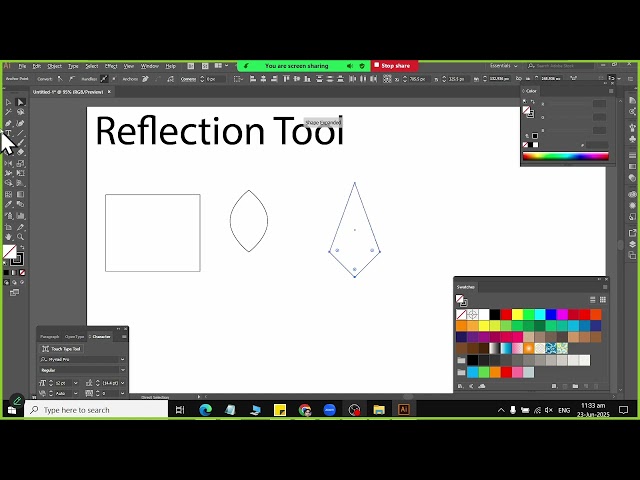This screenshot has height=480, width=640.
Task: Select the Blend tool
Action: point(20,204)
